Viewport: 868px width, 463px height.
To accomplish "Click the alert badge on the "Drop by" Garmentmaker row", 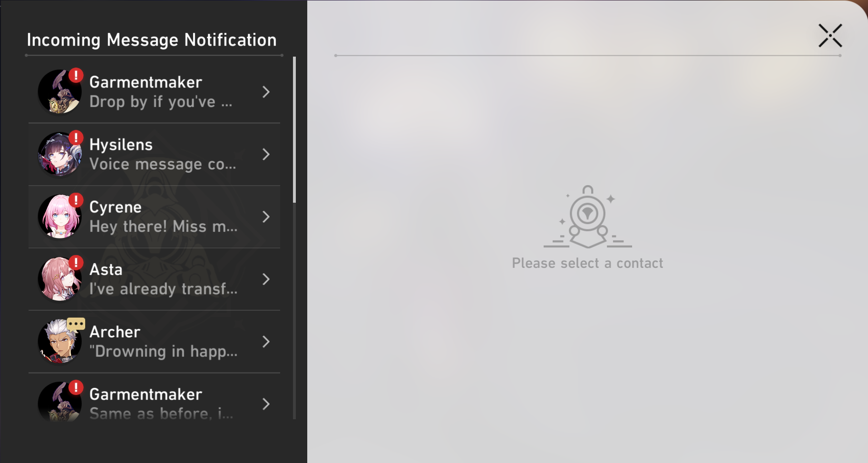I will [x=76, y=75].
